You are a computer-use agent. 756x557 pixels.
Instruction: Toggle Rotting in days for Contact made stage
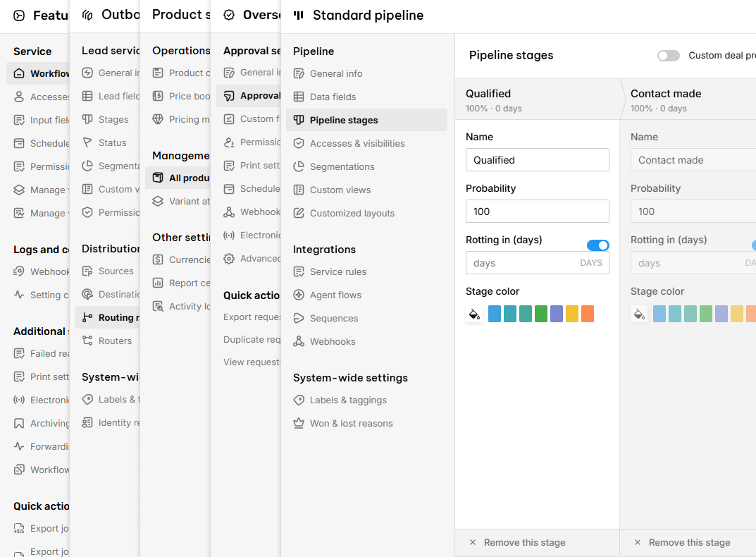tap(753, 245)
